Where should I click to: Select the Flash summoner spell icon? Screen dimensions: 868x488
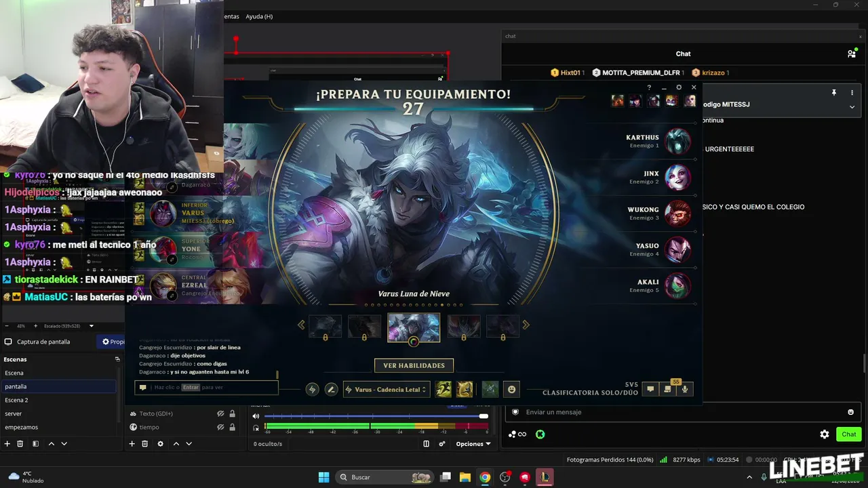(465, 389)
